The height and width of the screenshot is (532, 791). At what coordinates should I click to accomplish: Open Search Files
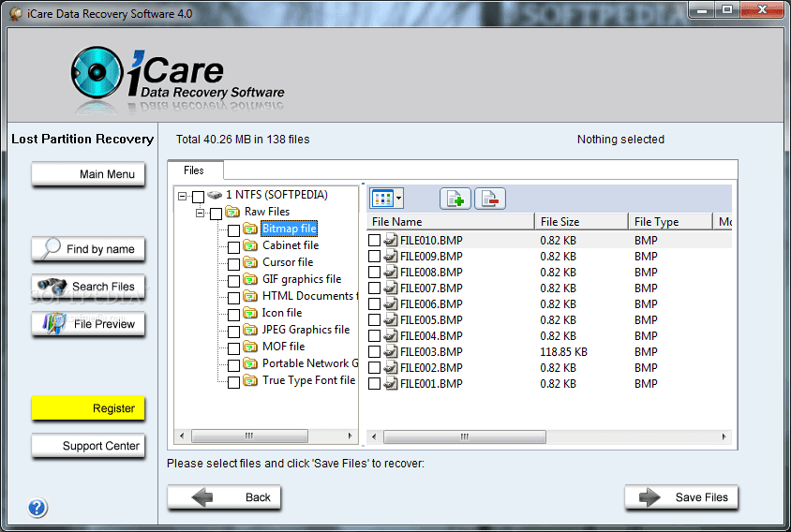coord(88,287)
